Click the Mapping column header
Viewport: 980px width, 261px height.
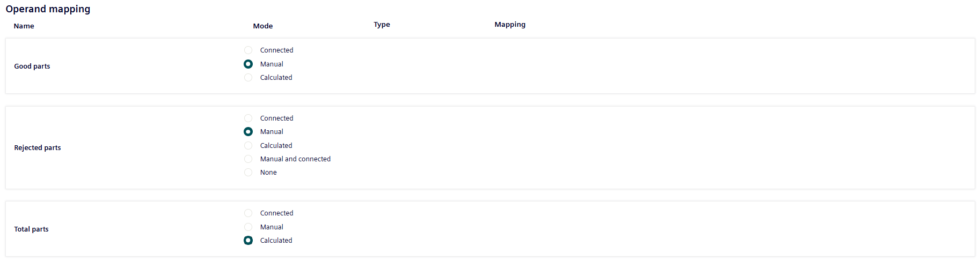pyautogui.click(x=510, y=25)
